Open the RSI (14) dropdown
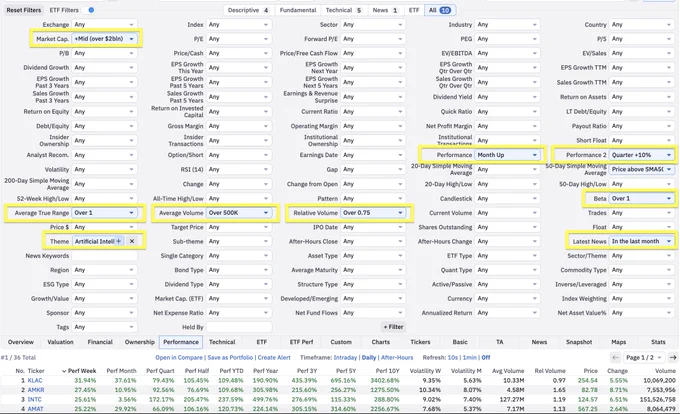The width and height of the screenshot is (680, 414). [x=239, y=170]
